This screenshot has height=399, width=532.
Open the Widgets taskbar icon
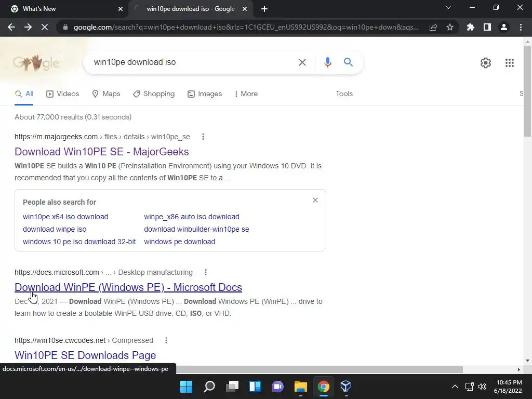255,387
